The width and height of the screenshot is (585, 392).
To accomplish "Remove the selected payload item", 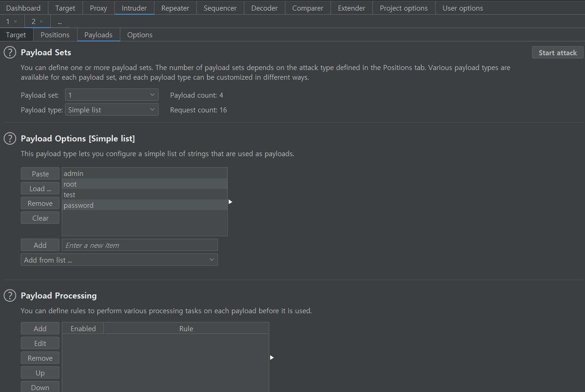I will 40,203.
